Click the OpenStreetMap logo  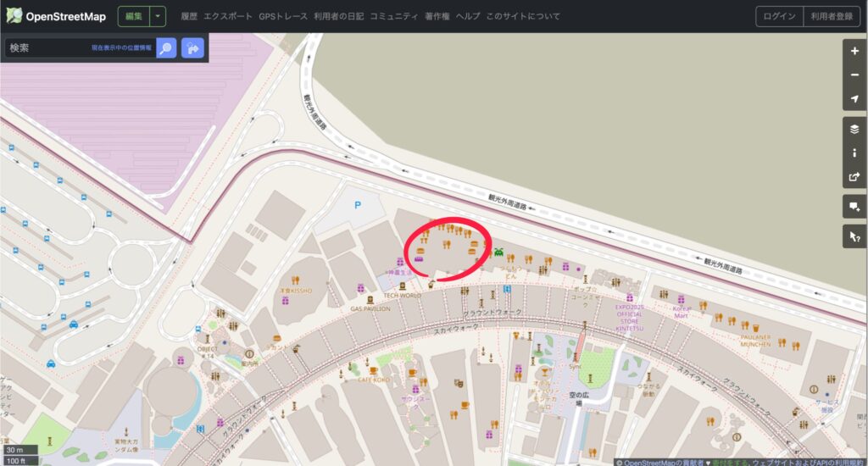pyautogui.click(x=56, y=16)
